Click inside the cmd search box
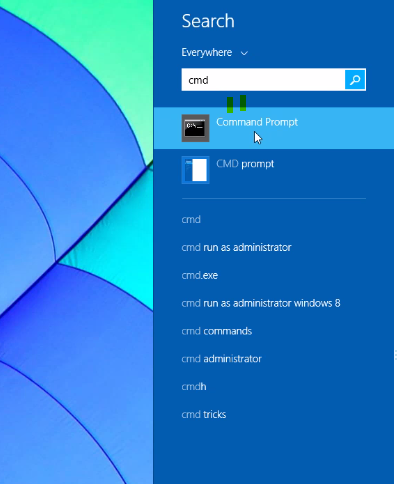 point(263,80)
